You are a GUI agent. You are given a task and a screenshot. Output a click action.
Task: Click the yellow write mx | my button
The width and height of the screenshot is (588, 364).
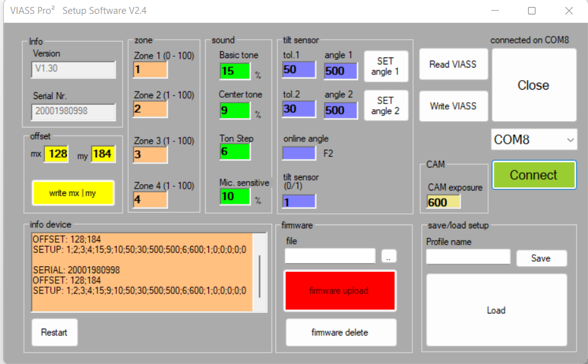point(73,193)
